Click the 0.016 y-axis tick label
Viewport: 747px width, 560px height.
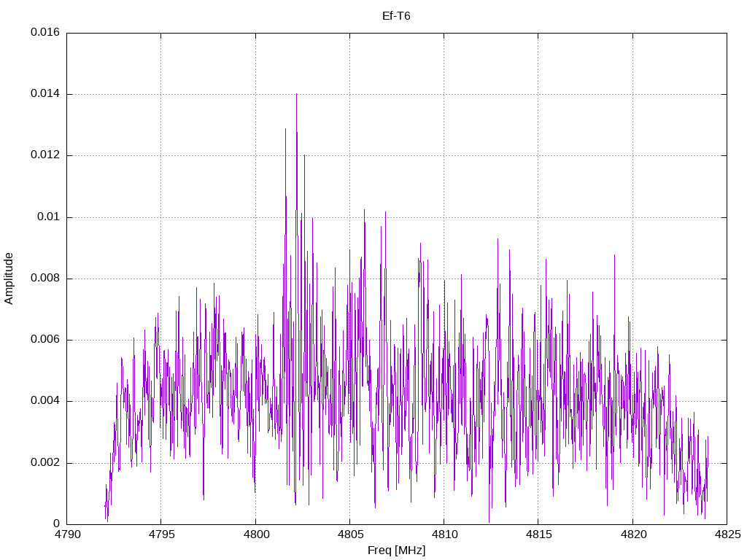[x=45, y=32]
